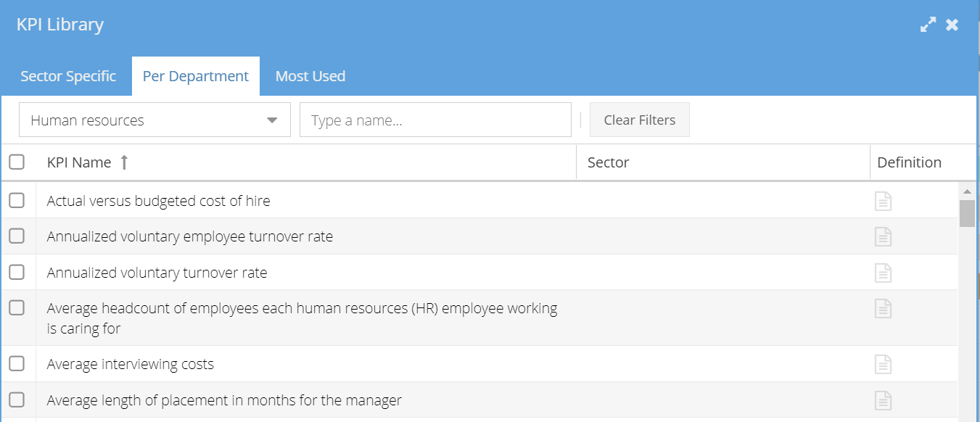The image size is (980, 422).
Task: Click the Clear Filters button
Action: tap(640, 120)
